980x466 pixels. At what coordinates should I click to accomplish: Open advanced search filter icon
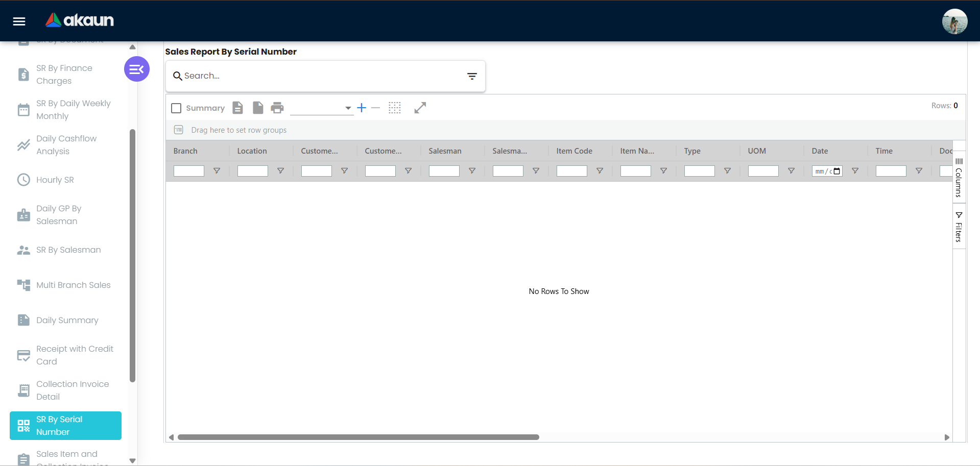pyautogui.click(x=472, y=76)
